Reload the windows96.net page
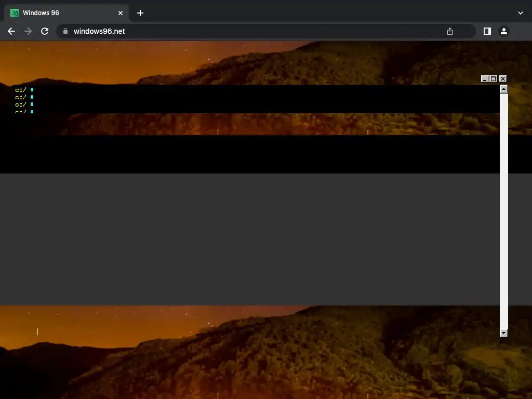 click(x=45, y=31)
